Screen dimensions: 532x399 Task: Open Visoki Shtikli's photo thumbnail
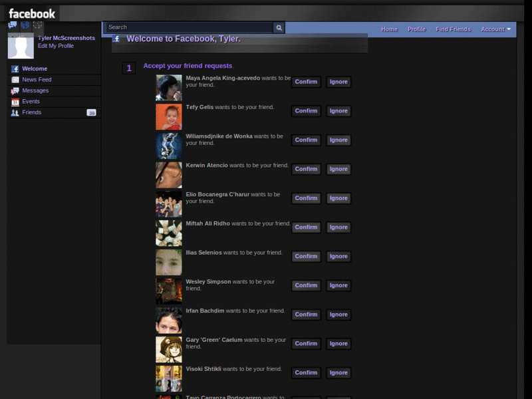pyautogui.click(x=169, y=378)
